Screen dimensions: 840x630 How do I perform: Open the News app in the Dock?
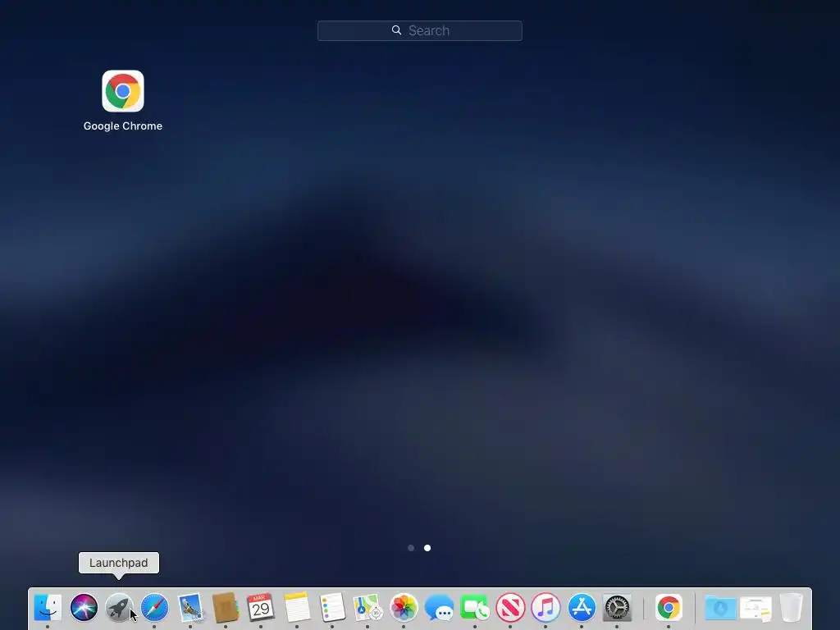pos(510,608)
